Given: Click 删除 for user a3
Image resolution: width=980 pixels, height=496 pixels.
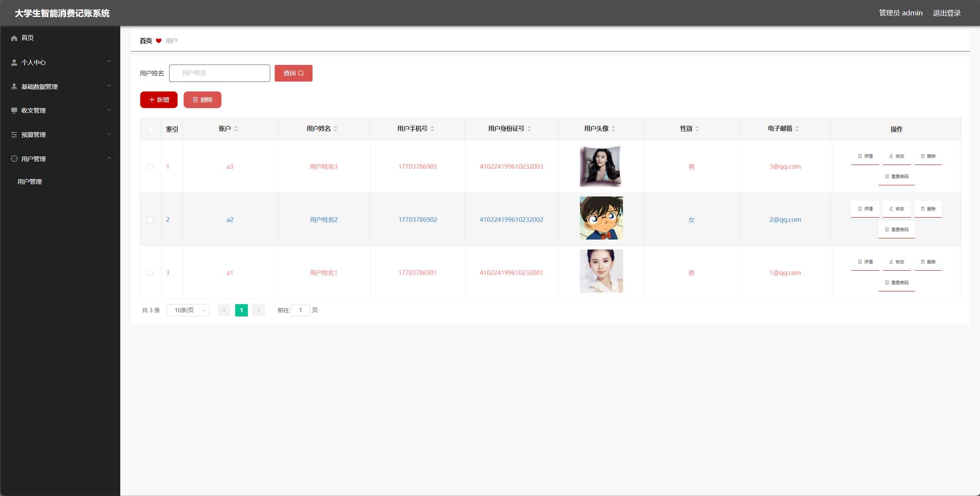Looking at the screenshot, I should [x=928, y=156].
